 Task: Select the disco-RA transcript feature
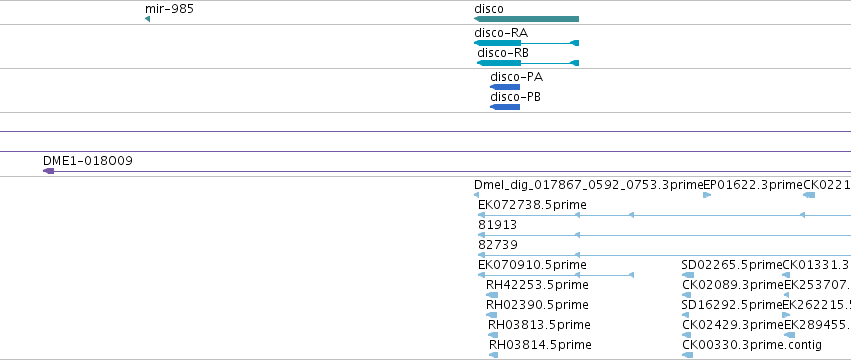point(526,43)
